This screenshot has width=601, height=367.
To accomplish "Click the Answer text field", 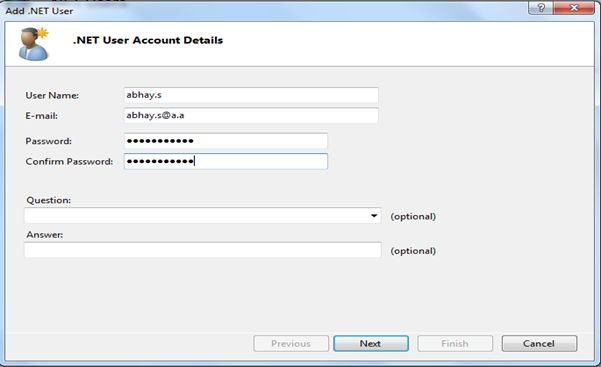I will [203, 250].
